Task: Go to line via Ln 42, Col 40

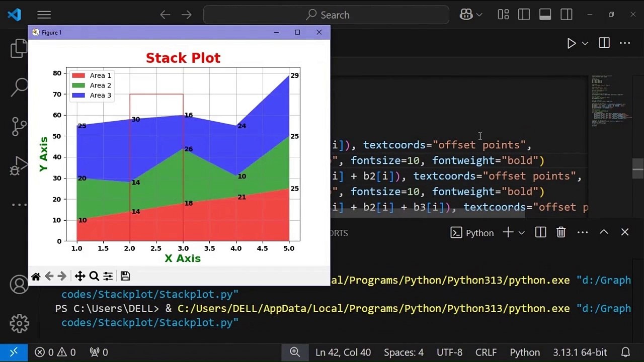Action: click(343, 352)
